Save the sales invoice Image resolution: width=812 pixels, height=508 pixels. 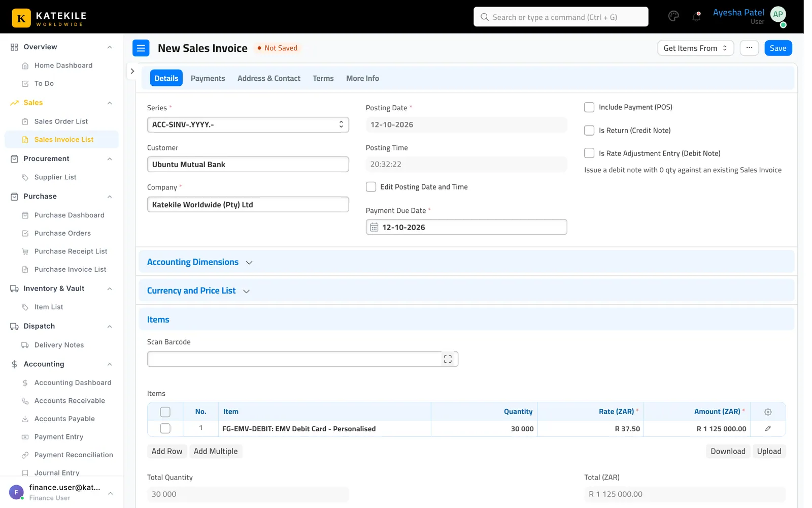click(778, 48)
